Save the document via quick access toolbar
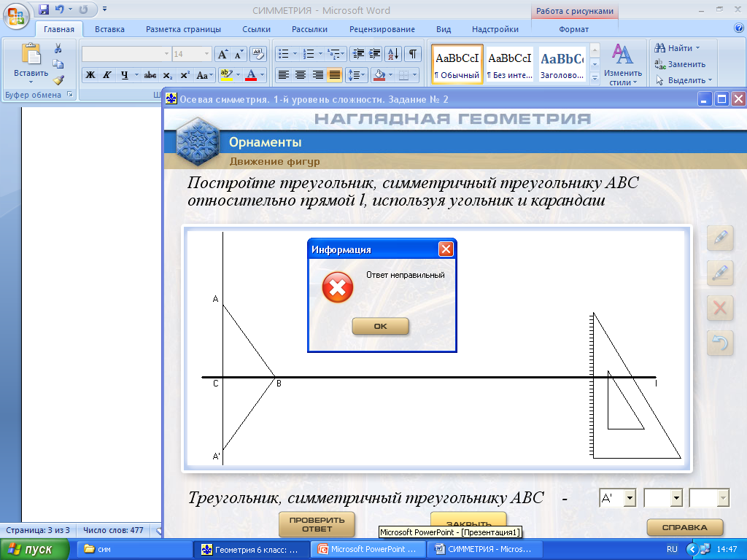Image resolution: width=747 pixels, height=560 pixels. (x=43, y=9)
